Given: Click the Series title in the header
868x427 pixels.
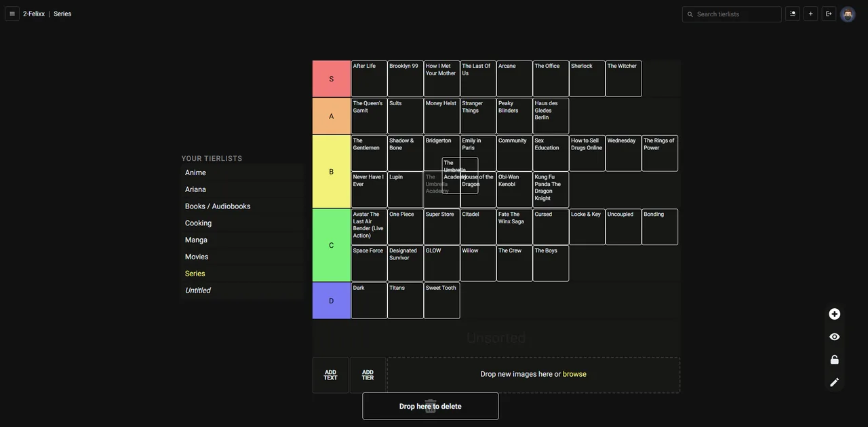Looking at the screenshot, I should pyautogui.click(x=62, y=14).
